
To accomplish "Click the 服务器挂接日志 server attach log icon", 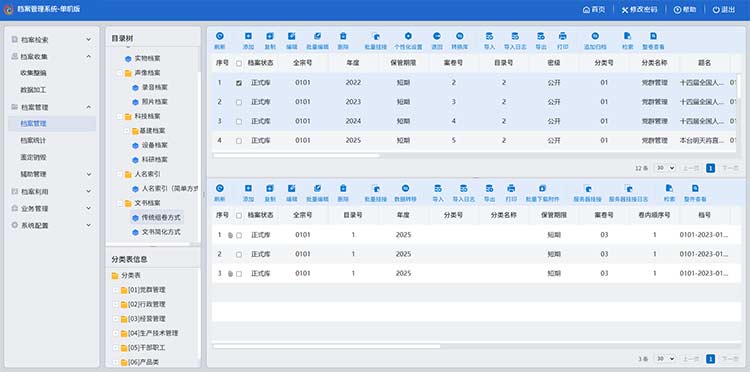I will pos(629,188).
